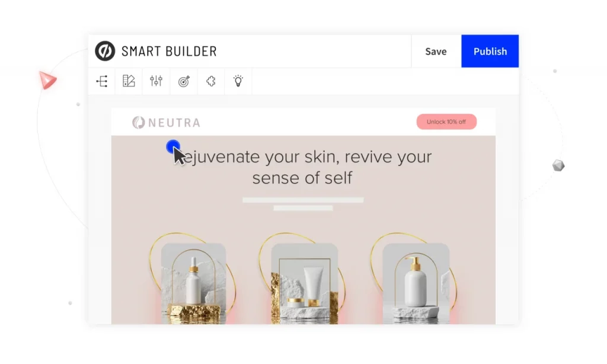Click the Neutra leaf logo icon
This screenshot has width=607, height=364.
[x=138, y=123]
